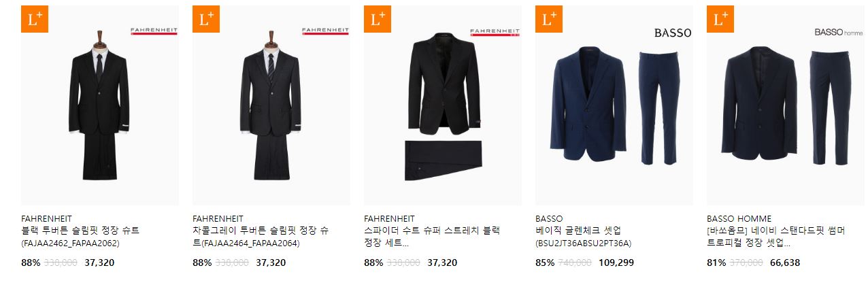This screenshot has width=868, height=287.
Task: Open the blue glen check jacket and pants image
Action: 614,105
